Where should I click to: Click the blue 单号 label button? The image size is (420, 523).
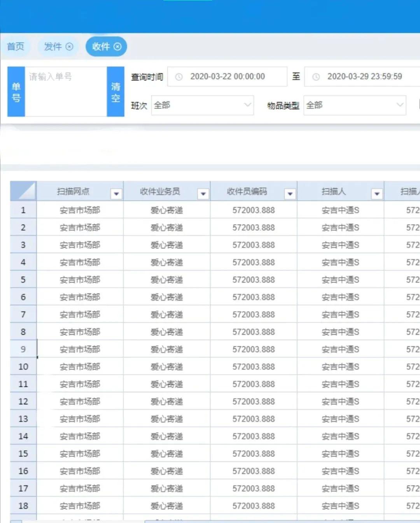[16, 92]
